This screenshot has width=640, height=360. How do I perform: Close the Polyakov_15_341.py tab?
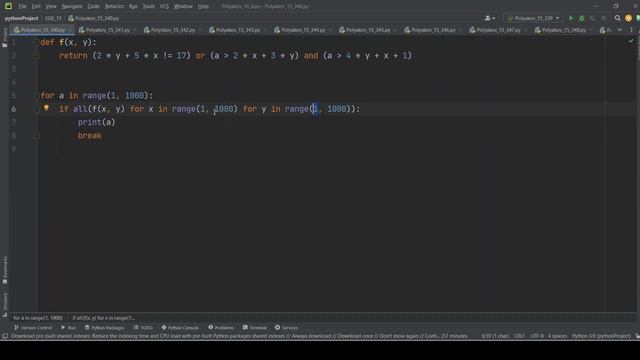[135, 30]
